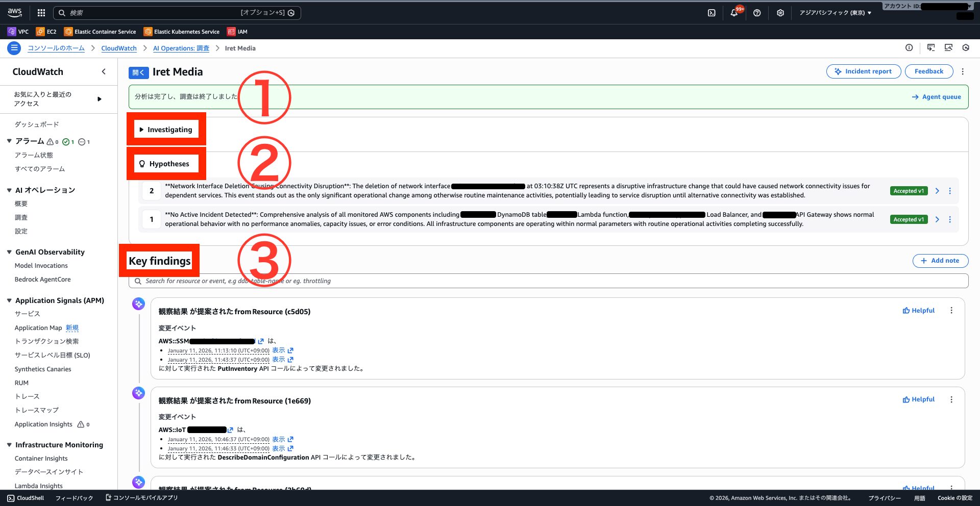980x506 pixels.
Task: Open the AWS services grid menu
Action: (41, 13)
